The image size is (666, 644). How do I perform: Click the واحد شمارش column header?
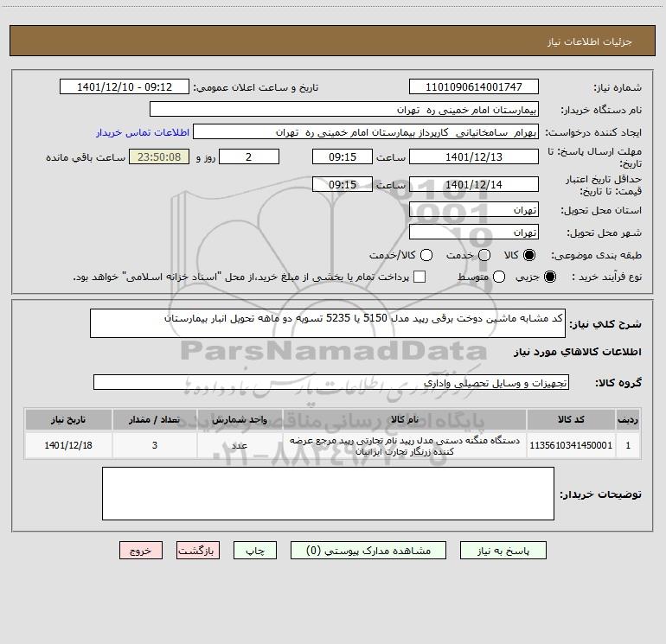click(x=240, y=420)
